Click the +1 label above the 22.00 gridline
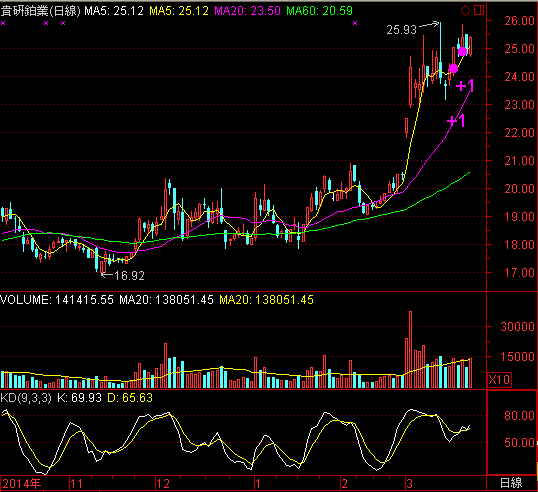Viewport: 538px width, 492px height. [x=456, y=121]
